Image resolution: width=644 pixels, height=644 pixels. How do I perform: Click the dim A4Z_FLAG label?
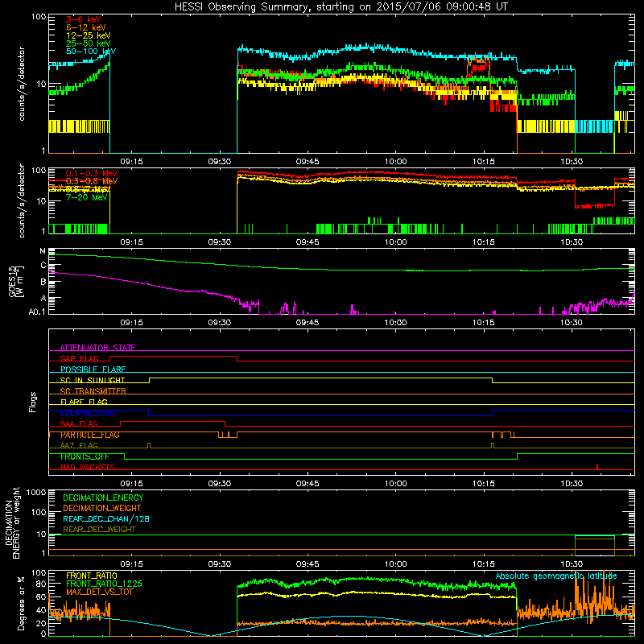point(79,445)
